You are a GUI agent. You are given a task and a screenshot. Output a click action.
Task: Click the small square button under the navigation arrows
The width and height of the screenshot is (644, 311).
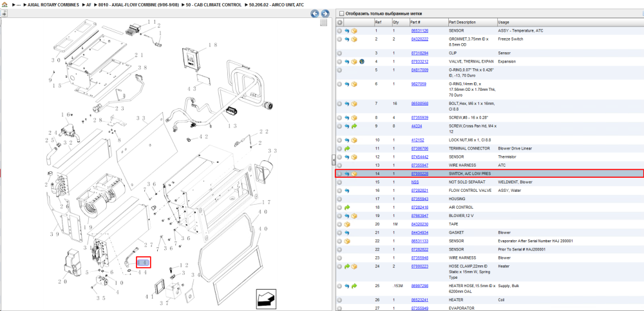tap(324, 23)
